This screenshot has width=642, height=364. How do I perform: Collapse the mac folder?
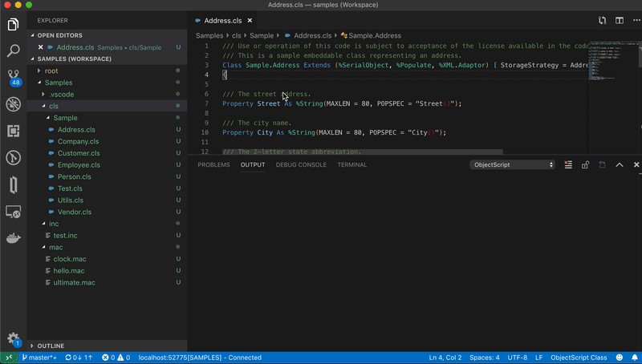pos(55,248)
